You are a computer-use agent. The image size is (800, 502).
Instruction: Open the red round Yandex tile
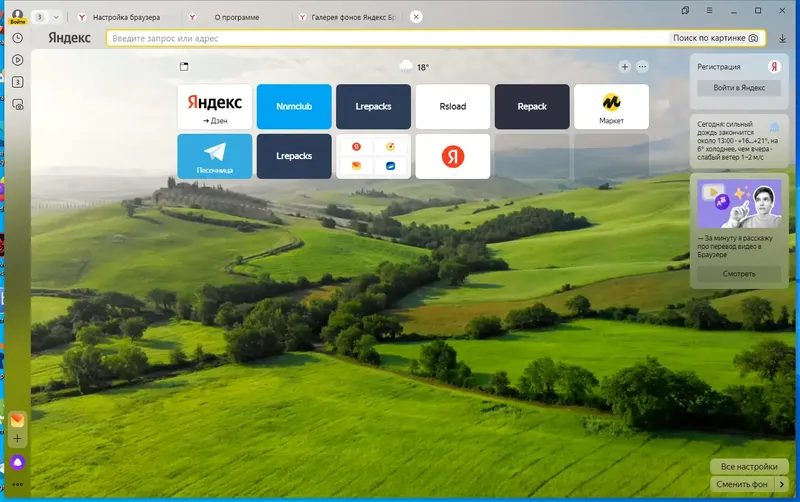(x=453, y=156)
